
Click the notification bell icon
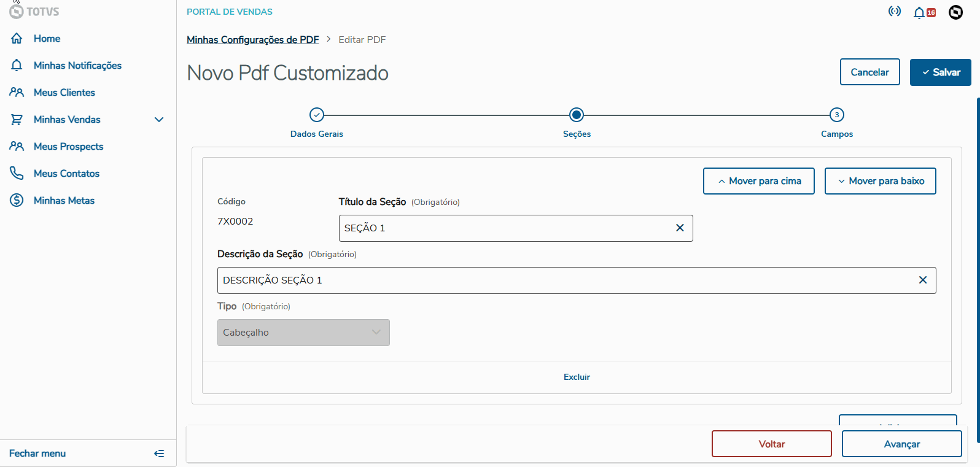pyautogui.click(x=919, y=12)
